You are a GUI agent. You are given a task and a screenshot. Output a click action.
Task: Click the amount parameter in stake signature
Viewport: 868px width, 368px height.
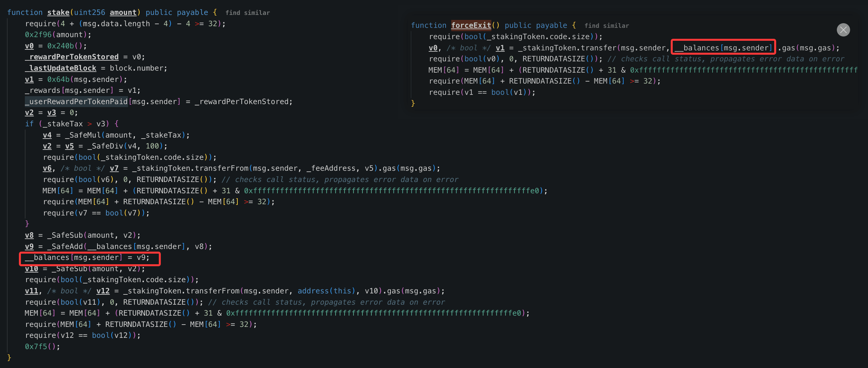123,13
